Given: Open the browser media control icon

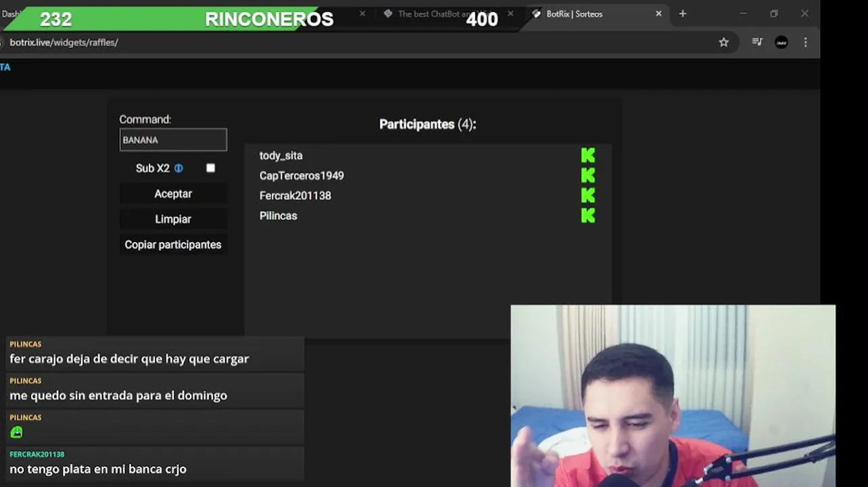Looking at the screenshot, I should pyautogui.click(x=757, y=42).
